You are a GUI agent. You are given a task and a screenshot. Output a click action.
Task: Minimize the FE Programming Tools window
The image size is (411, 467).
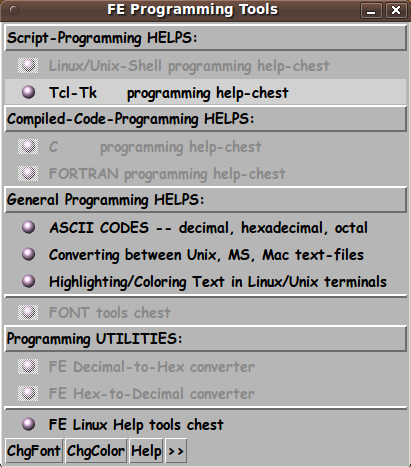pyautogui.click(x=371, y=11)
